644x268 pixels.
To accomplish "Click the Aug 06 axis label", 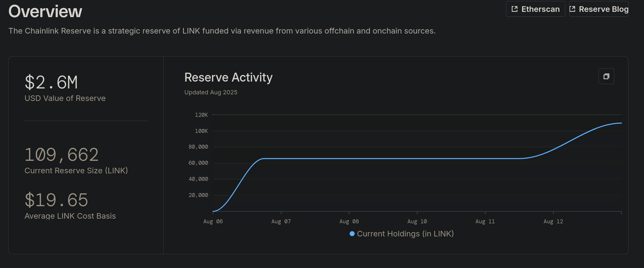I will click(x=213, y=222).
